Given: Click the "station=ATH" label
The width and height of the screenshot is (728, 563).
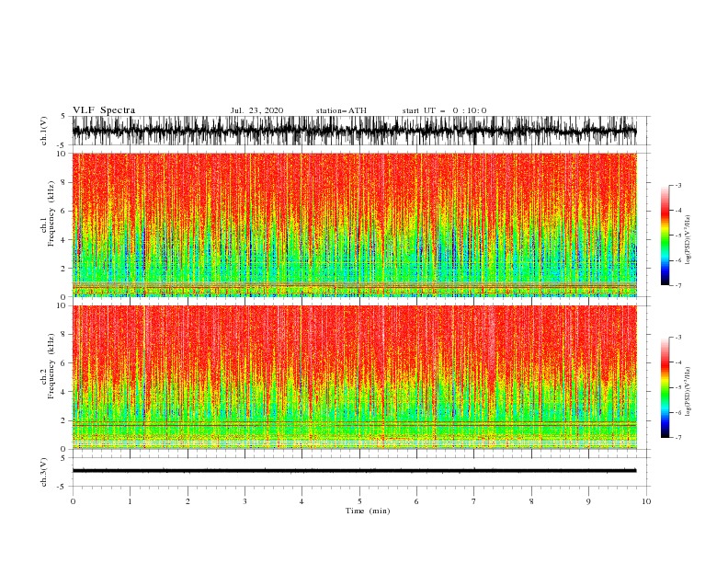Looking at the screenshot, I should pos(341,110).
